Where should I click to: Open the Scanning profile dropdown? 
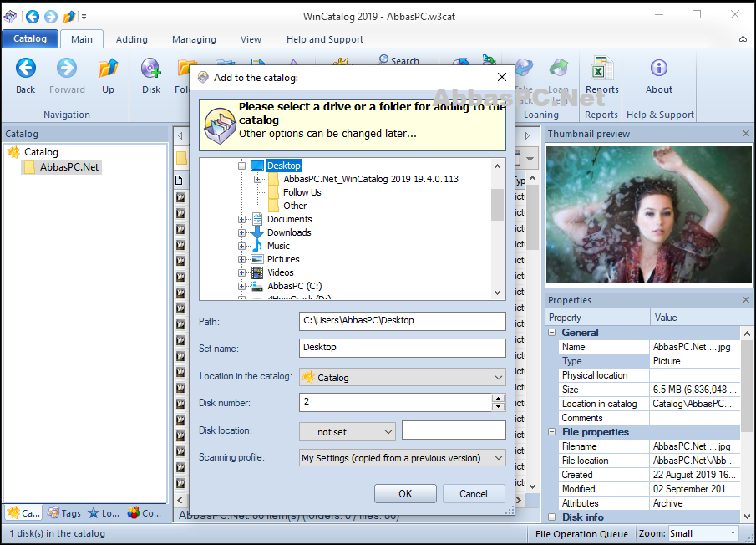click(x=402, y=458)
